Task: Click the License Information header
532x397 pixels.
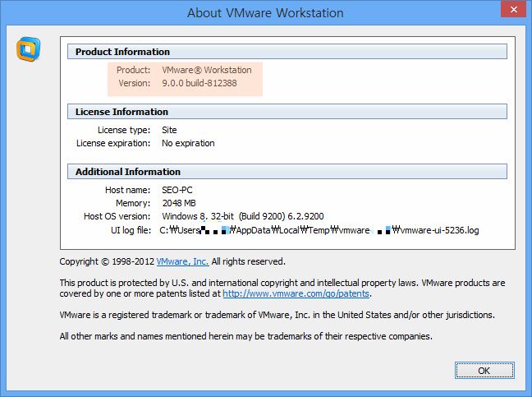Action: [x=287, y=112]
